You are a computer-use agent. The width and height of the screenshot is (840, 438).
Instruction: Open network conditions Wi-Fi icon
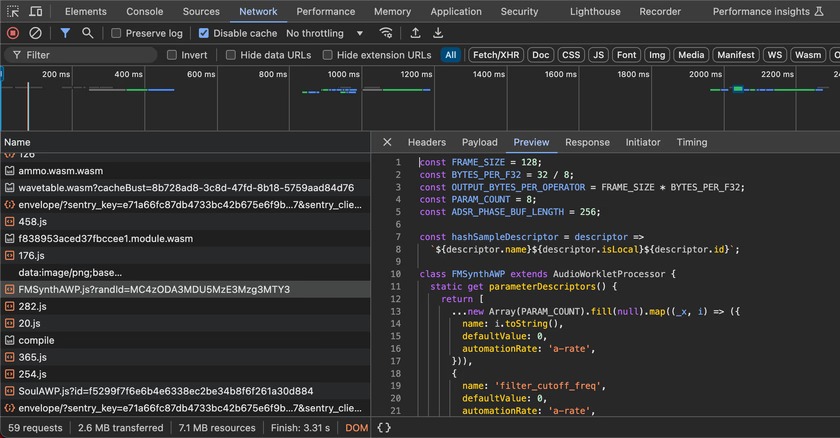tap(385, 33)
